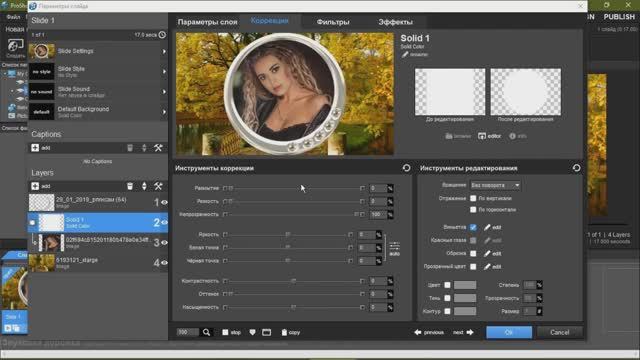Edit the crop (Обрезка) settings
Image resolution: width=640 pixels, height=360 pixels.
pyautogui.click(x=493, y=253)
